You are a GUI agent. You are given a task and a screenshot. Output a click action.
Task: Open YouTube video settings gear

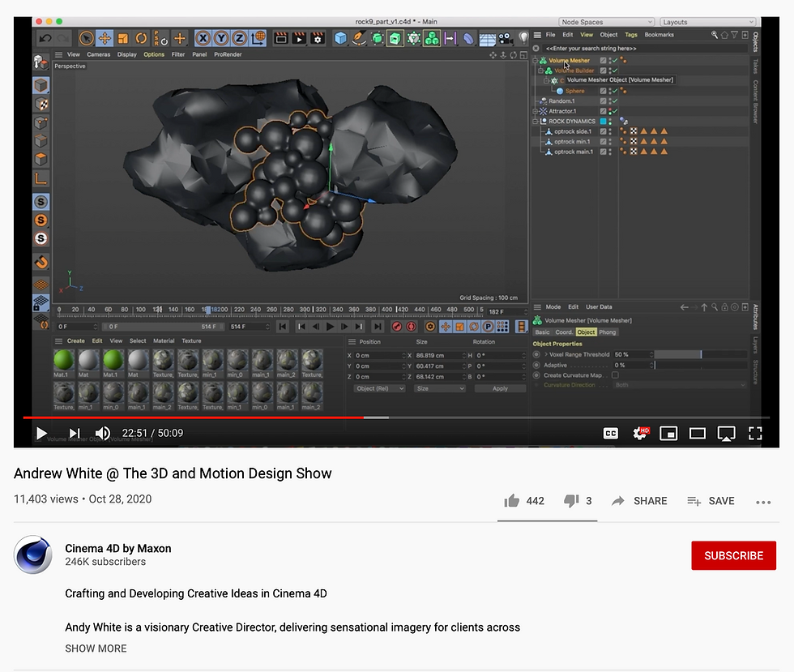640,434
